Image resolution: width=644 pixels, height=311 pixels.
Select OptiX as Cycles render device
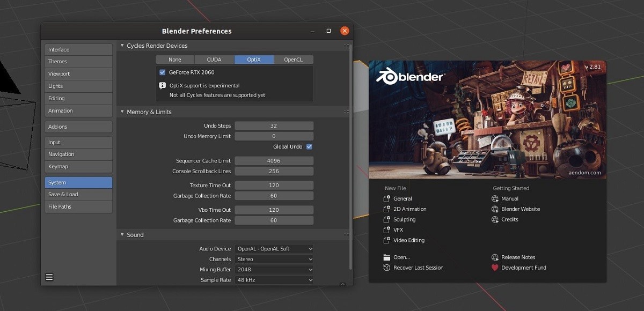tap(254, 60)
